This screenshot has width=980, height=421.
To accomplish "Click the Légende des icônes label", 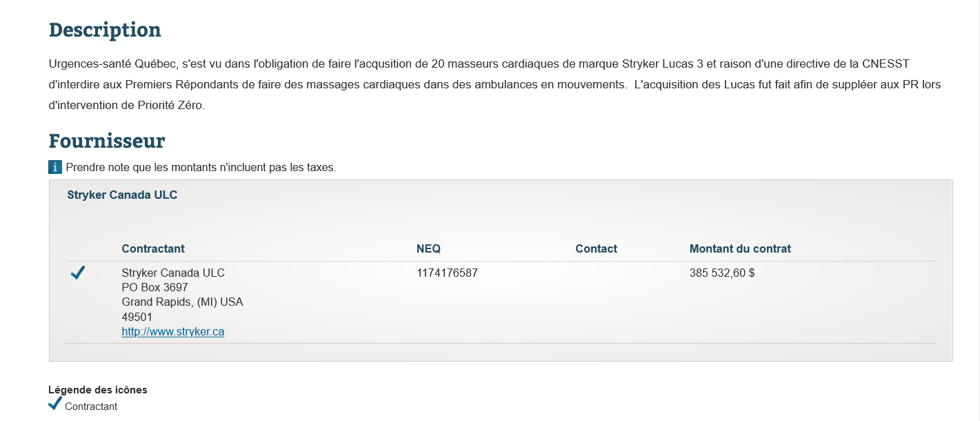I will tap(98, 390).
